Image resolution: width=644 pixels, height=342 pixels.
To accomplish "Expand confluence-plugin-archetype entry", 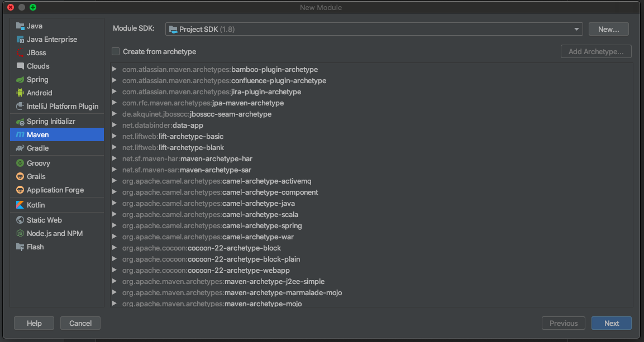I will [x=115, y=80].
